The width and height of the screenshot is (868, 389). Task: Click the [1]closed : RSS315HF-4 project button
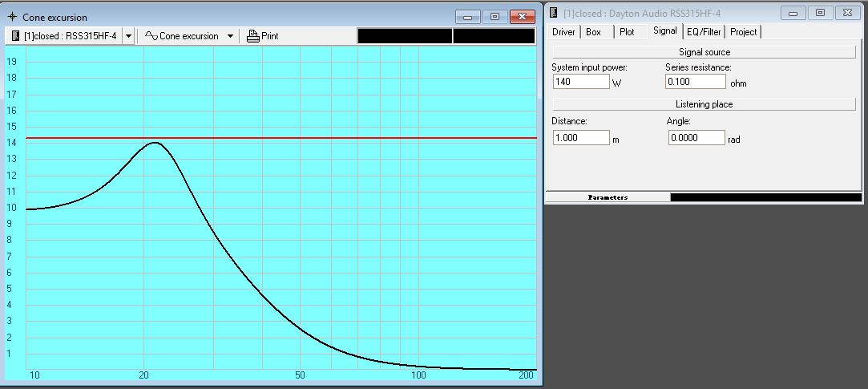(65, 36)
